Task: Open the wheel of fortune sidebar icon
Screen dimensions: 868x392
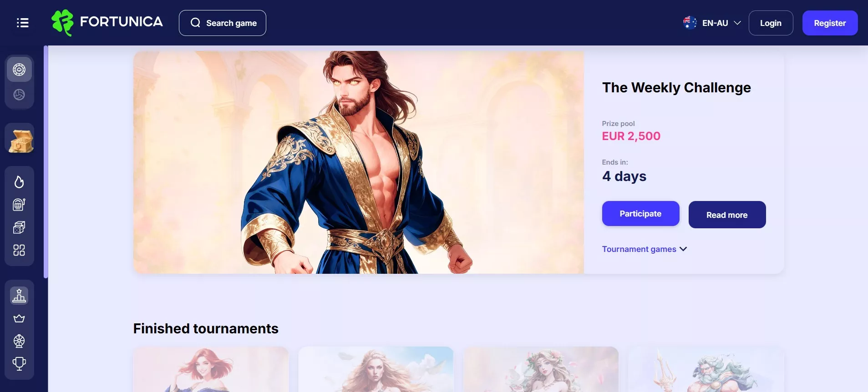Action: pos(19,341)
